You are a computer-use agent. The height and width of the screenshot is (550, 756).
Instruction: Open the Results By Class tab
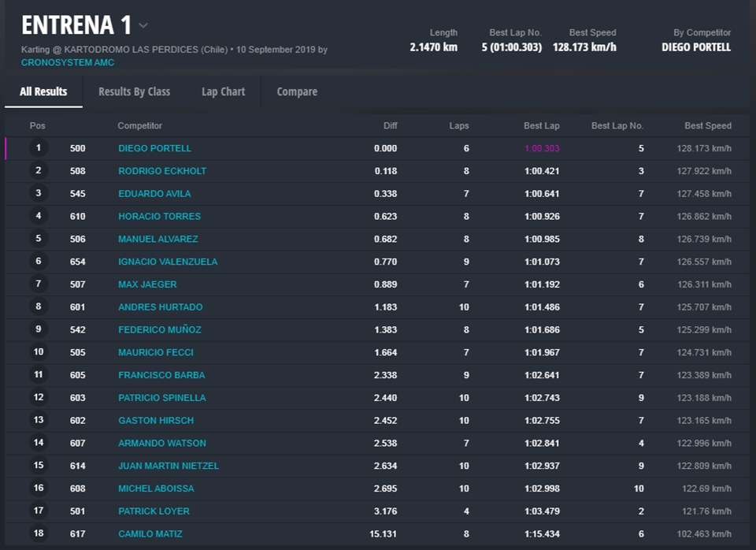coord(134,91)
